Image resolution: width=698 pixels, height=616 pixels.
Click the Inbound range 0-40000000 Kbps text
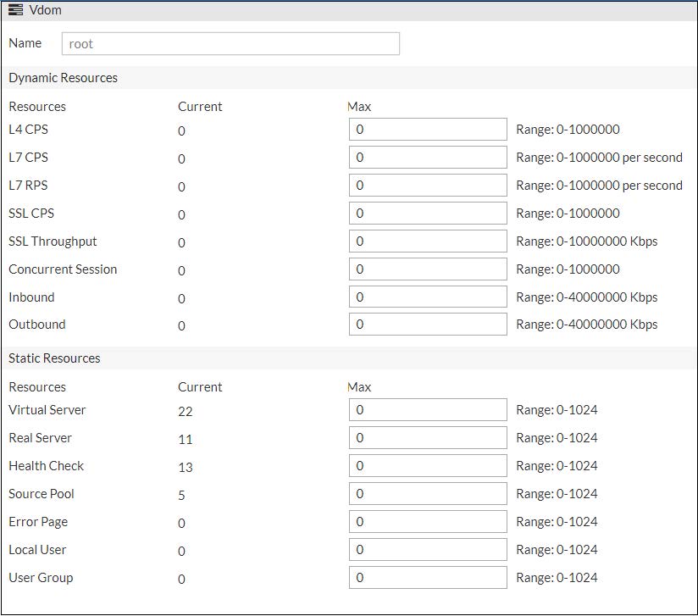[587, 297]
